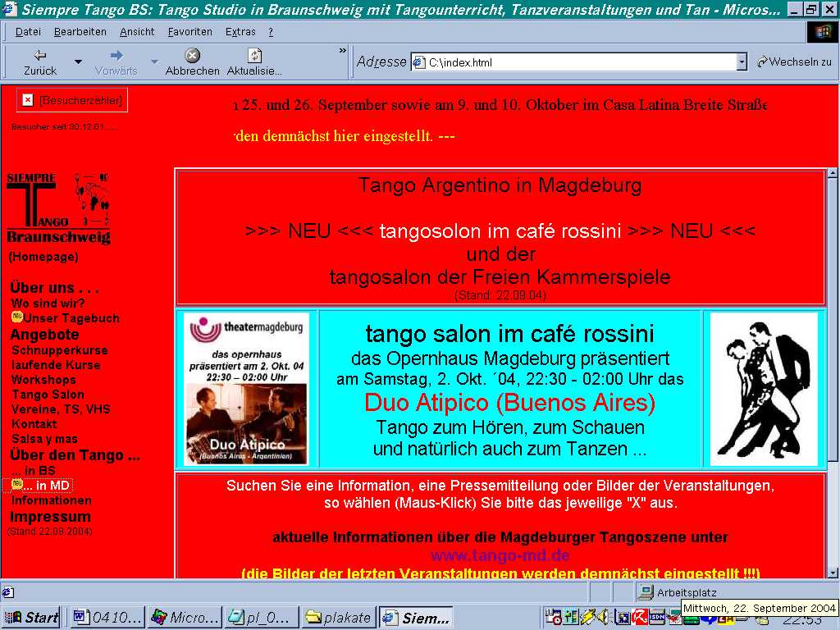The height and width of the screenshot is (630, 840).
Task: Click the NEU badge beside Unser Tagebuch
Action: (16, 317)
